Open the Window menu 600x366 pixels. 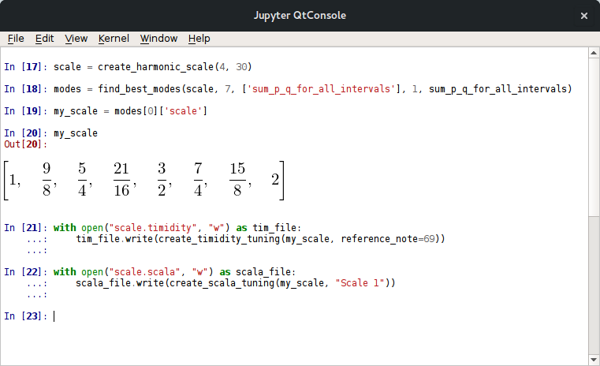pos(158,39)
